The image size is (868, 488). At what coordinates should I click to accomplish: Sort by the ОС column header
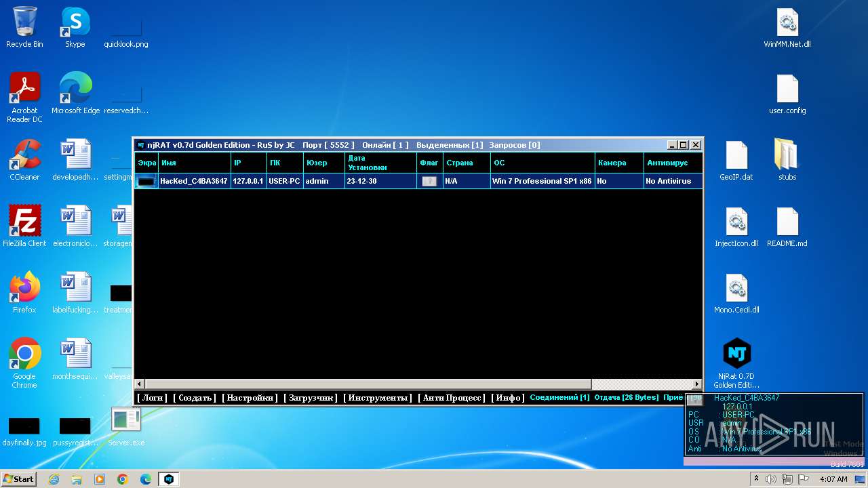click(543, 163)
